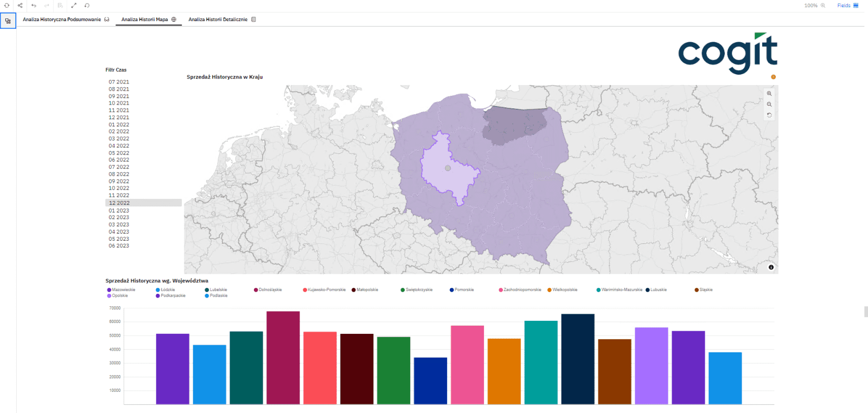
Task: Zoom out on the map
Action: [769, 105]
